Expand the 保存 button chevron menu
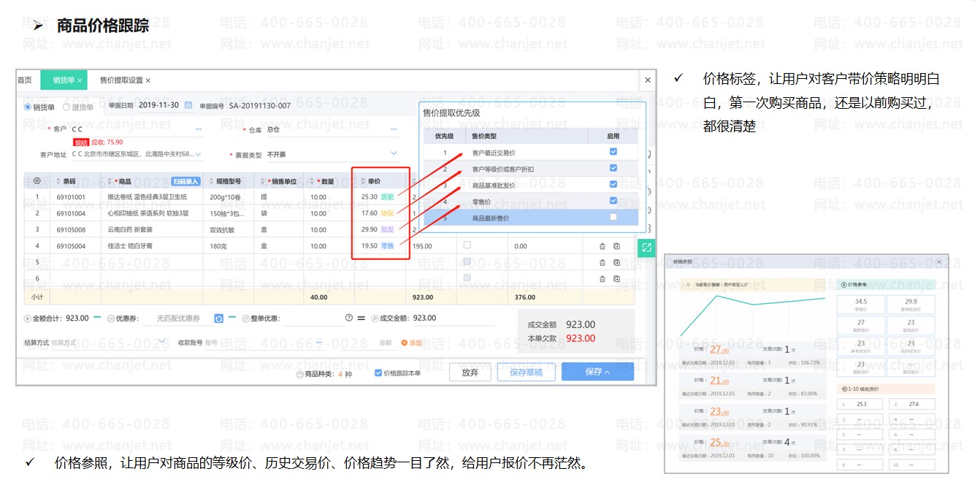The height and width of the screenshot is (485, 980). 607,372
